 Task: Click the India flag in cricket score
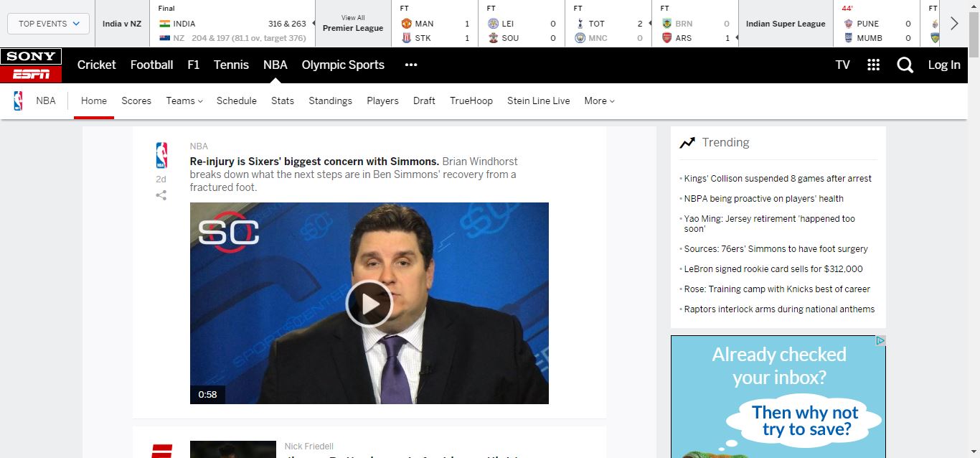(164, 24)
